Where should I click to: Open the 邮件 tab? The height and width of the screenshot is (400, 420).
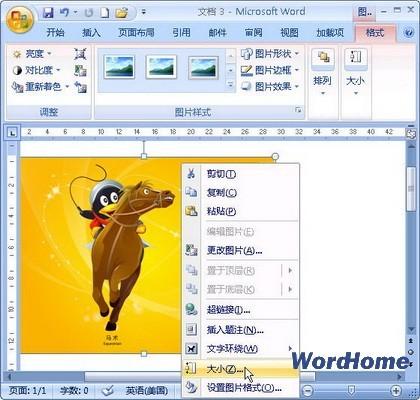(217, 32)
